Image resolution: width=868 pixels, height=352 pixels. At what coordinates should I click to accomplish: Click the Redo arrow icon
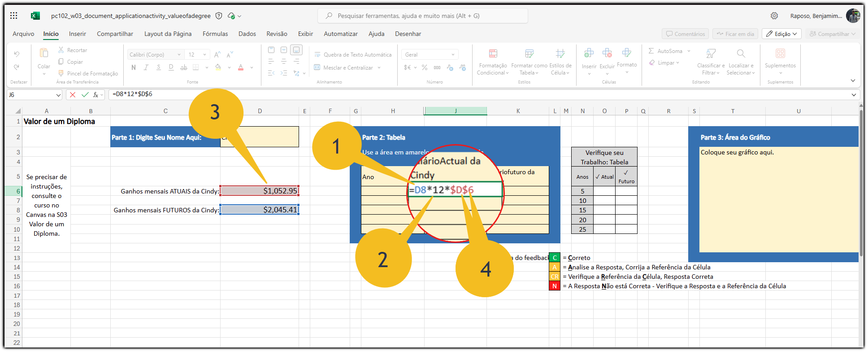tap(17, 67)
